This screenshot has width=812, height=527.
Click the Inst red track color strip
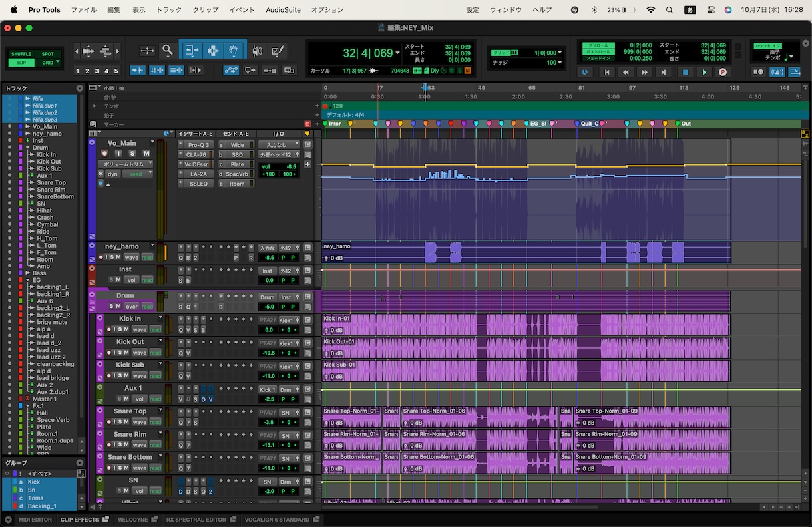(92, 275)
